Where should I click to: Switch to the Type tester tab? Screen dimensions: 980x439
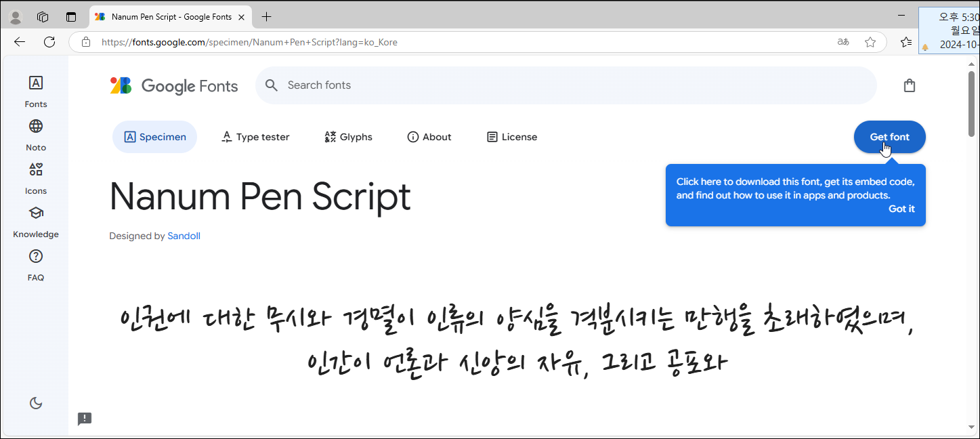[x=255, y=137]
